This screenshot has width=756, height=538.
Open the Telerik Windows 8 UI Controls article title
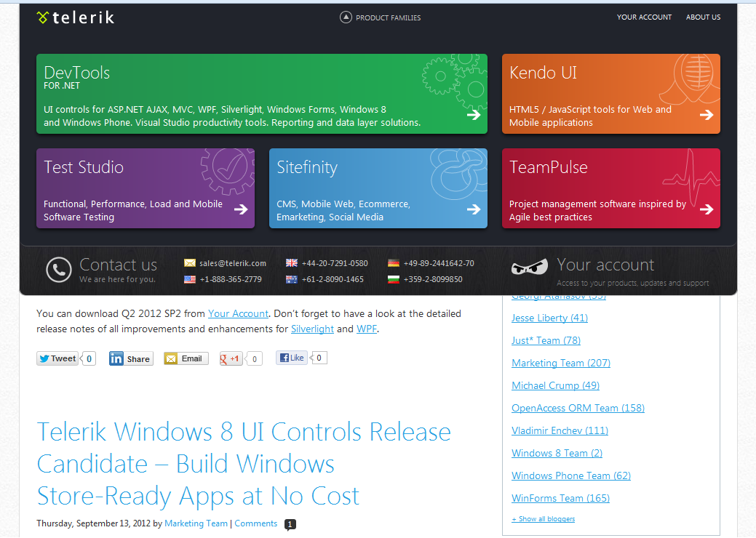pyautogui.click(x=244, y=464)
